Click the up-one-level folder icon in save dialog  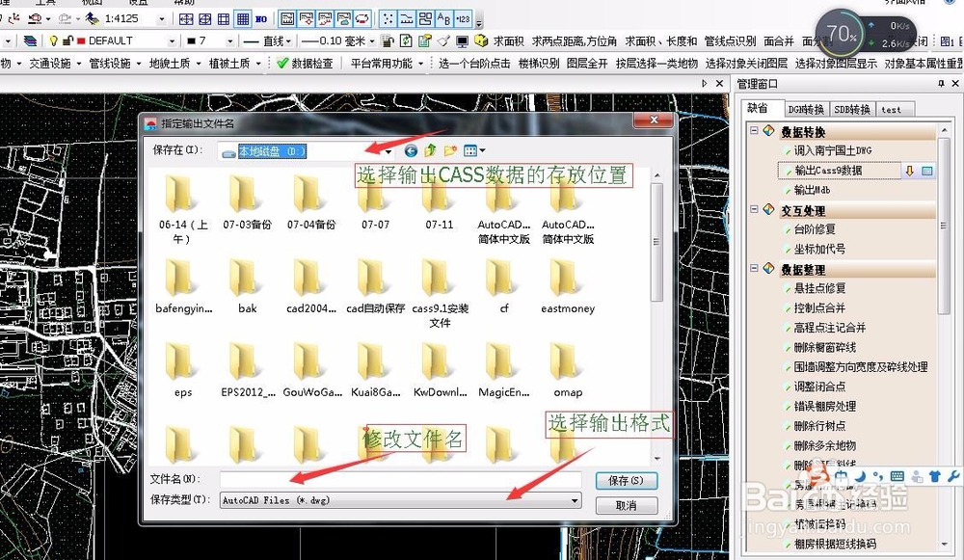point(429,149)
